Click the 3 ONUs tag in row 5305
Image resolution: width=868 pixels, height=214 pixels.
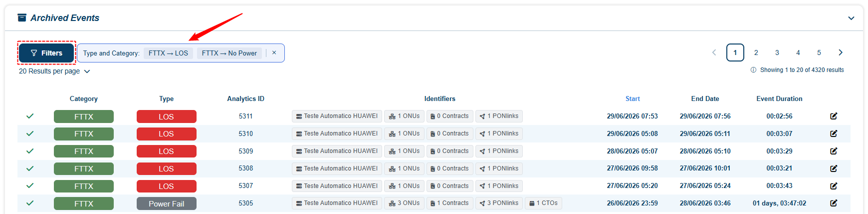pos(404,203)
